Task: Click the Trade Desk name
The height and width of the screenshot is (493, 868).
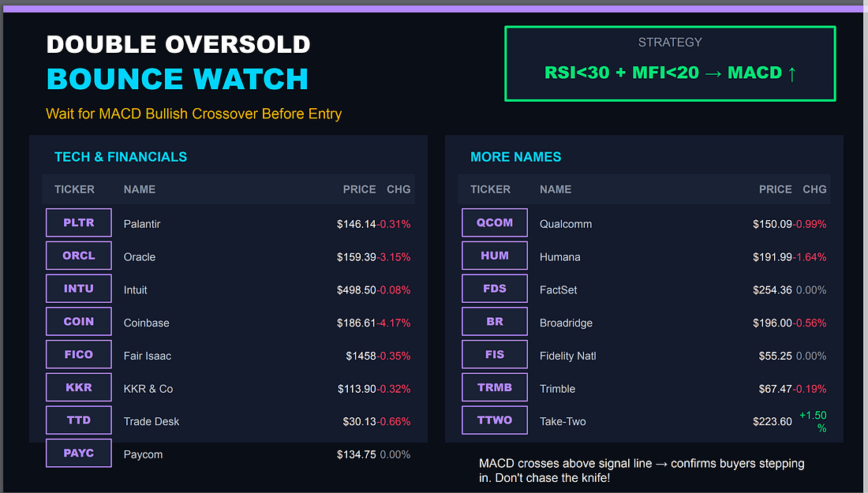Action: (152, 422)
